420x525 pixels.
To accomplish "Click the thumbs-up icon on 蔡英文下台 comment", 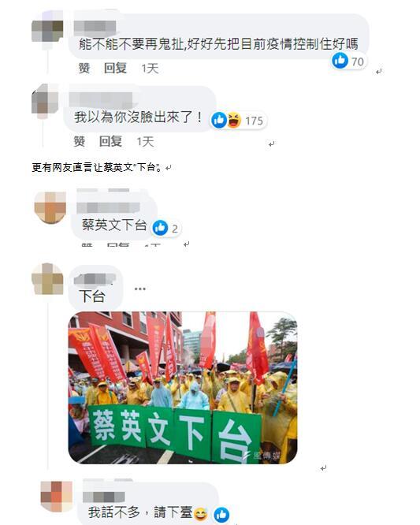I will pyautogui.click(x=160, y=228).
